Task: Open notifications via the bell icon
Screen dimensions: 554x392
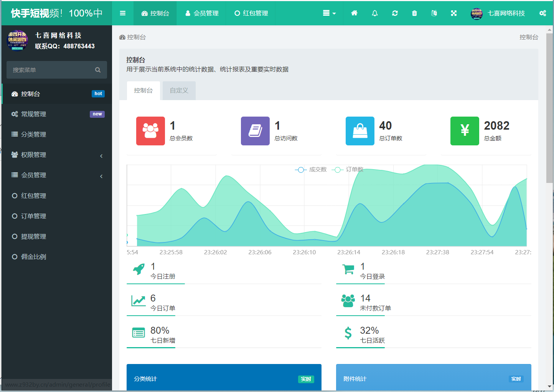Action: (374, 13)
